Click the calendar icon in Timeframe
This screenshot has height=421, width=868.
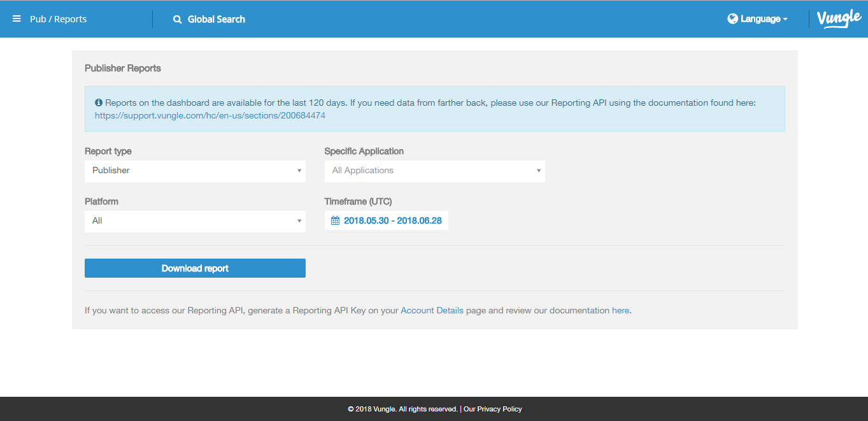coord(336,221)
